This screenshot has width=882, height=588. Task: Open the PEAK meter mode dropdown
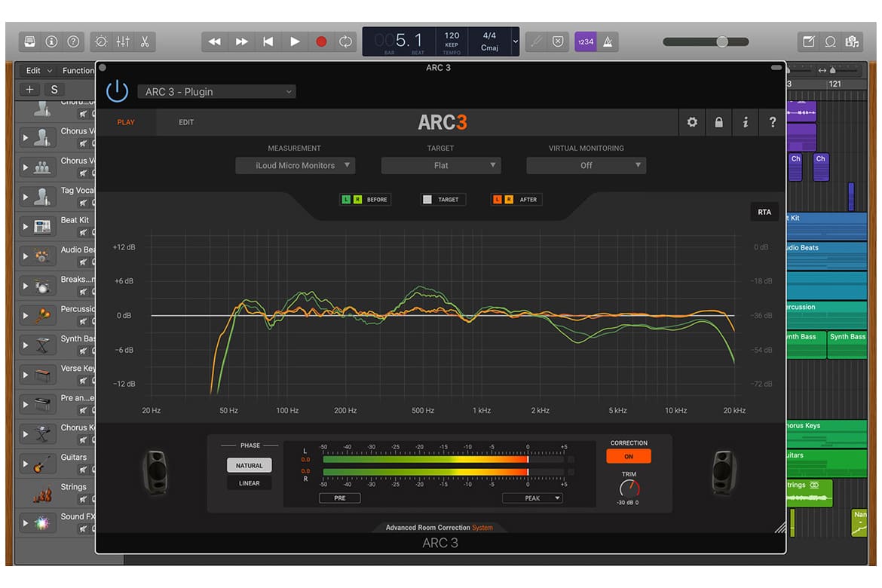pos(532,498)
